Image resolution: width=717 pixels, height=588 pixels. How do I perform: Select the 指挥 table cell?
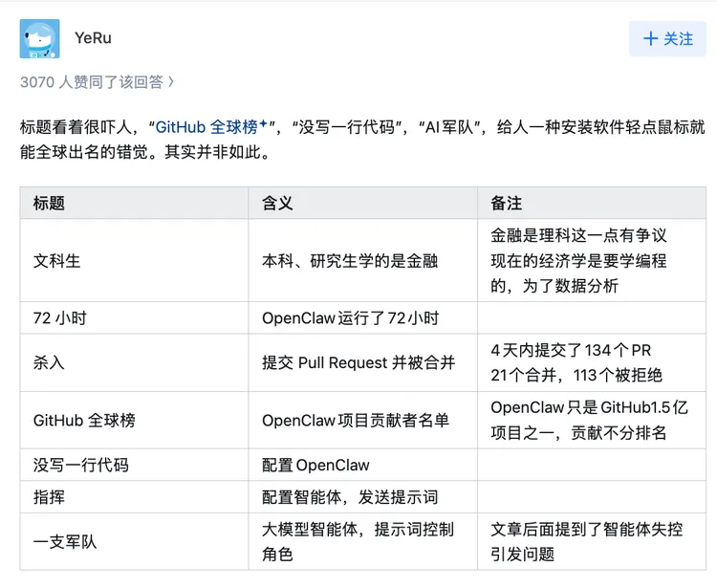tap(49, 496)
